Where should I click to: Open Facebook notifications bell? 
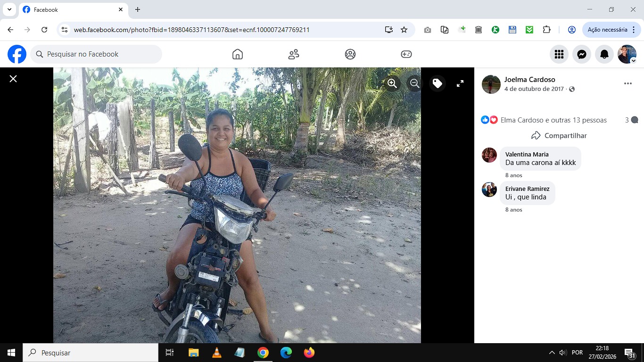[604, 54]
